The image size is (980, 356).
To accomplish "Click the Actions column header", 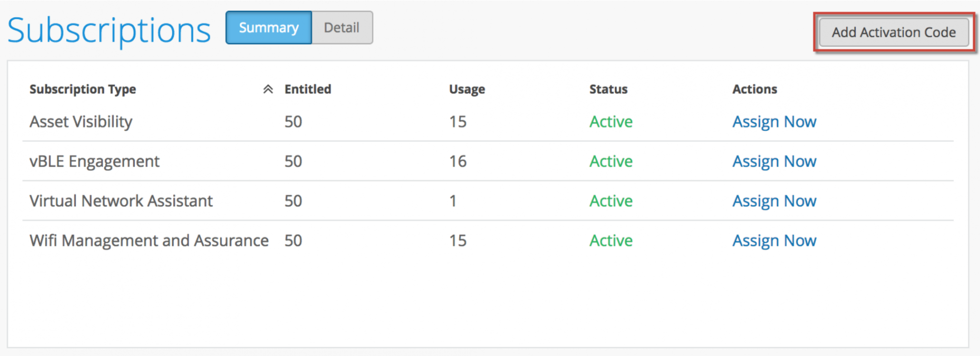I will point(755,89).
